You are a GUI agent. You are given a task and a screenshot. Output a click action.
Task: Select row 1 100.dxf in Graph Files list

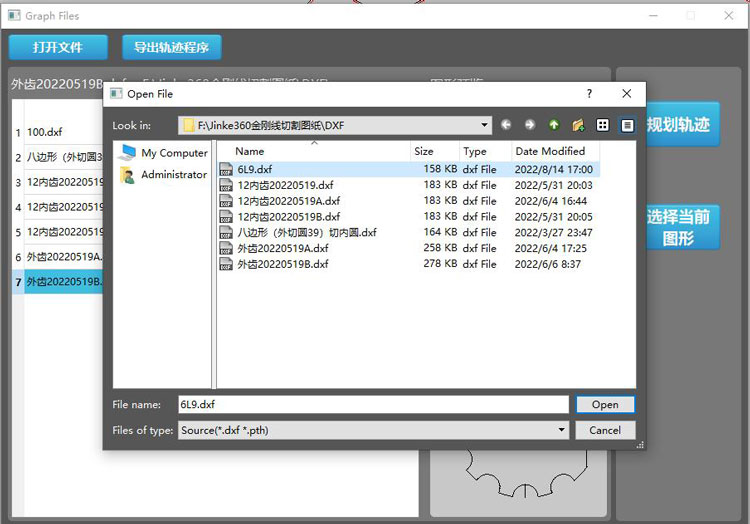[x=57, y=132]
